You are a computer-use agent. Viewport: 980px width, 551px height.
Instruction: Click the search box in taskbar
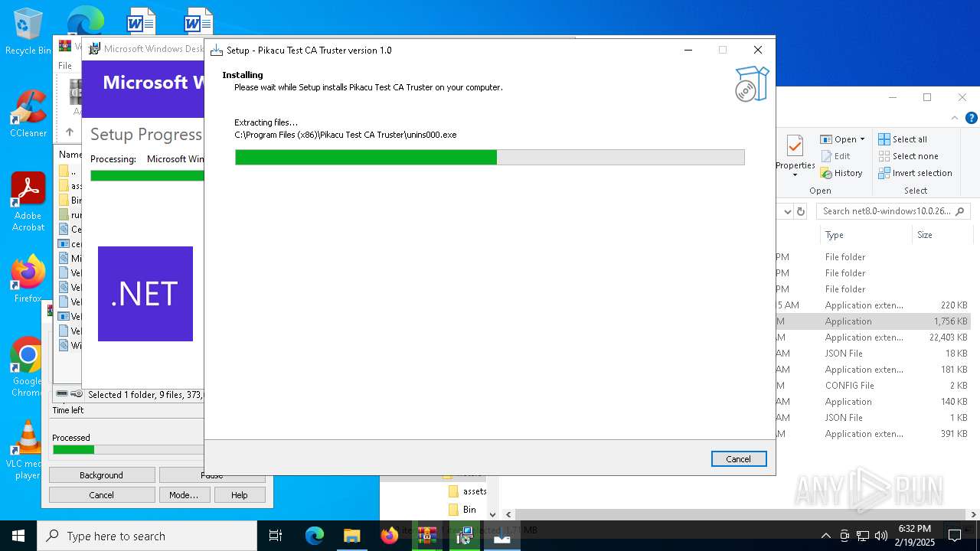coord(147,536)
